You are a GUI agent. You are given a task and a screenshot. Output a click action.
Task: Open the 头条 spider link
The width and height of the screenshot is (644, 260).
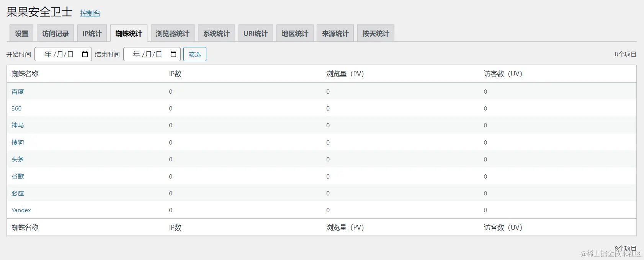click(x=18, y=159)
